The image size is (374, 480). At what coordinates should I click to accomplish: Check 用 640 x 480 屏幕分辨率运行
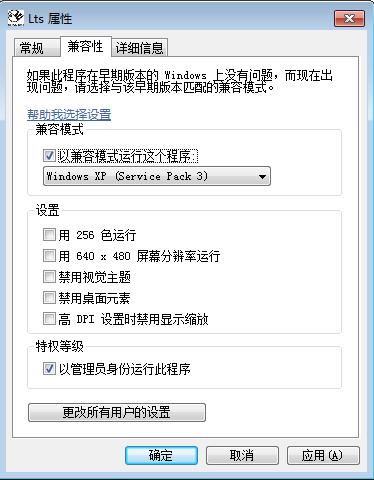click(x=49, y=256)
